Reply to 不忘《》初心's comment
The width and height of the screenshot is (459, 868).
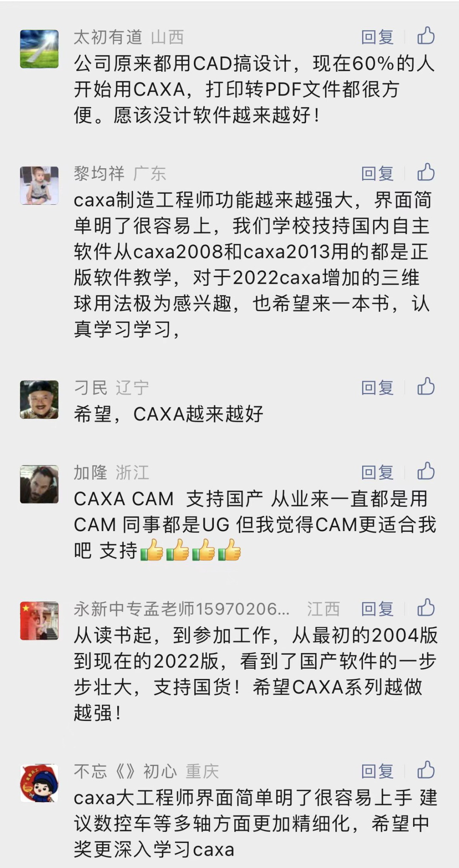377,771
